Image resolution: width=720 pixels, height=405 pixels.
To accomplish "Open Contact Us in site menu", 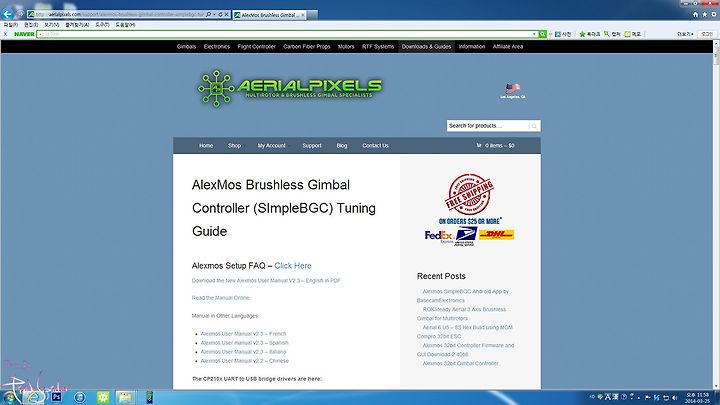I will pyautogui.click(x=375, y=145).
